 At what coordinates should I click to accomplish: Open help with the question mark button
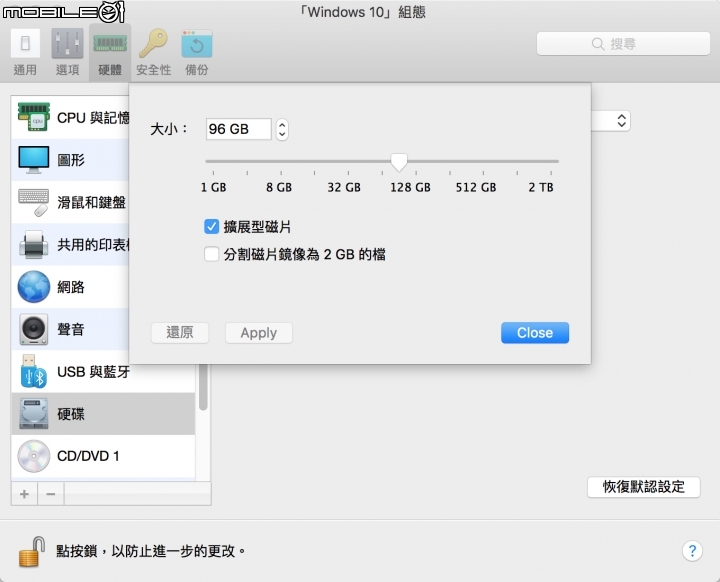pos(692,550)
